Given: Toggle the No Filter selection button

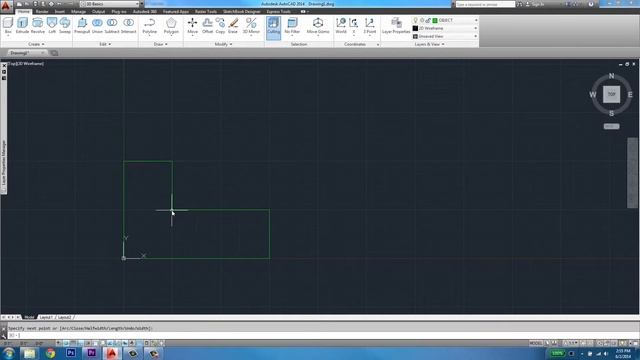Looking at the screenshot, I should coord(292,26).
